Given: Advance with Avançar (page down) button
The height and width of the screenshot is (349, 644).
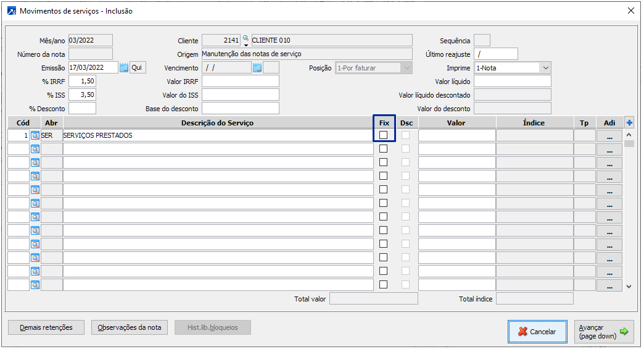Looking at the screenshot, I should pyautogui.click(x=604, y=331).
